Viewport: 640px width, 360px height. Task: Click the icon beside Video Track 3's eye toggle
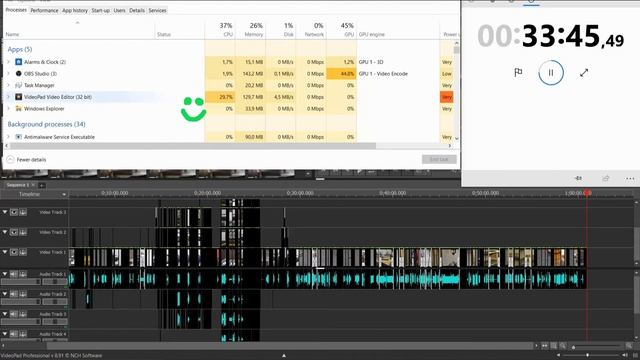tap(23, 212)
